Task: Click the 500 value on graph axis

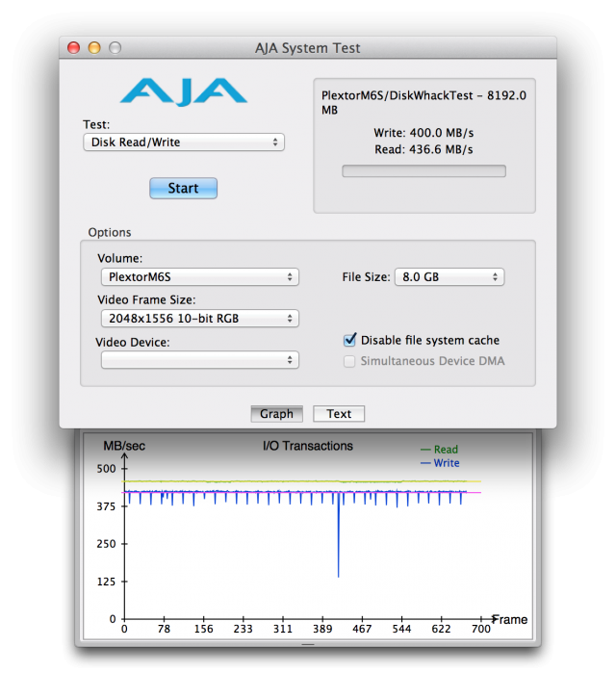Action: (107, 469)
